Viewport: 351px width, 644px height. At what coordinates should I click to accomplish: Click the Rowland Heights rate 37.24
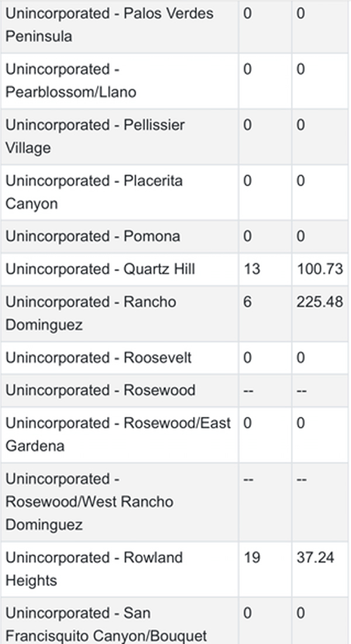(315, 558)
